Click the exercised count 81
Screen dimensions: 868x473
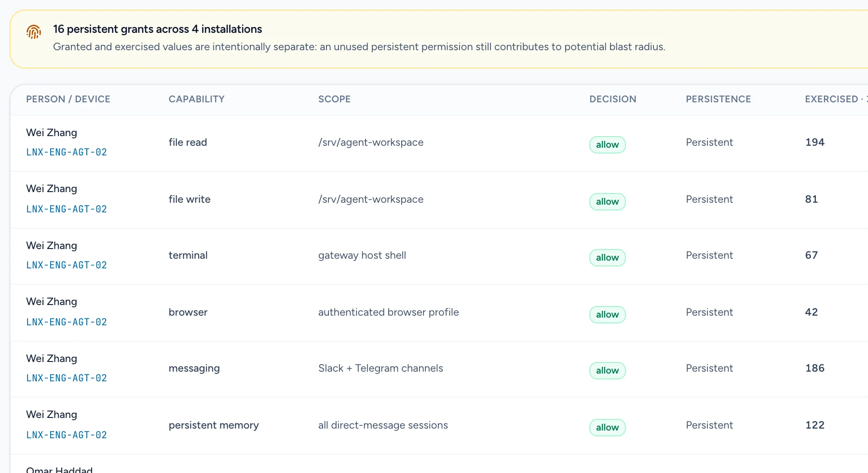click(812, 199)
